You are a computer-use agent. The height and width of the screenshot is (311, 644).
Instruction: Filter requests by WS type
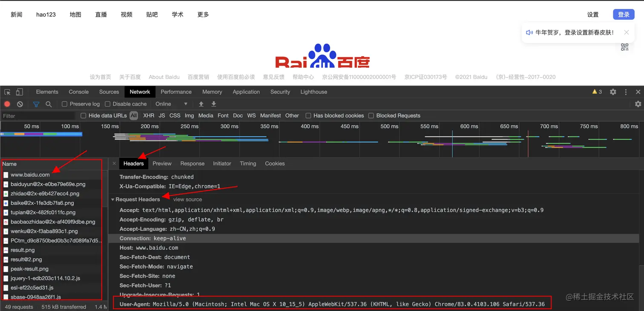pos(252,115)
